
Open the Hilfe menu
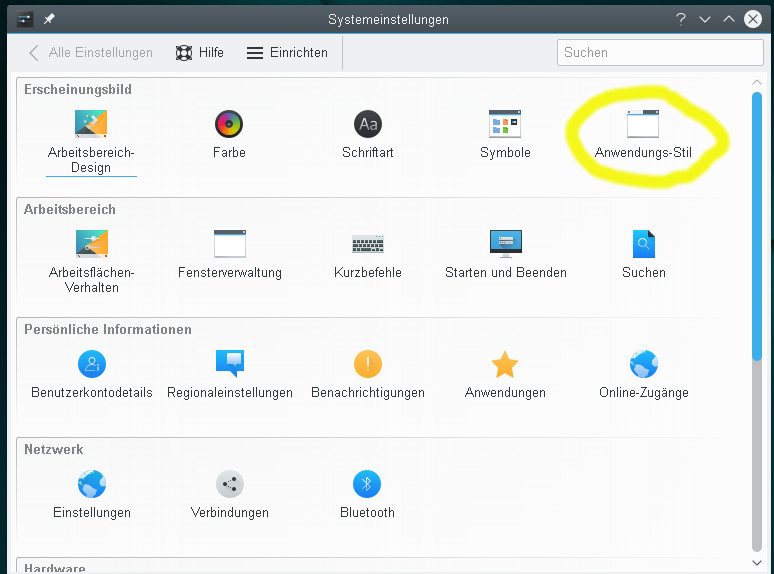pyautogui.click(x=199, y=52)
